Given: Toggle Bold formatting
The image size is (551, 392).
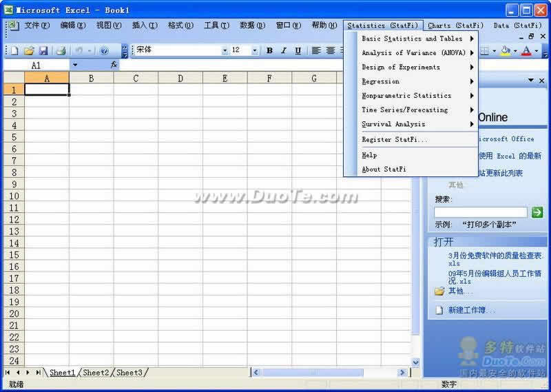Looking at the screenshot, I should pyautogui.click(x=269, y=50).
